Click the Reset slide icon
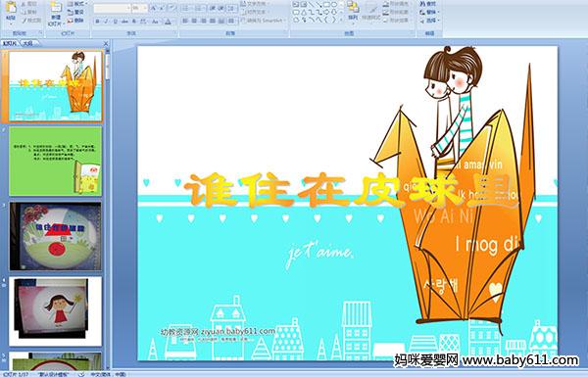The image size is (588, 377). point(71,12)
